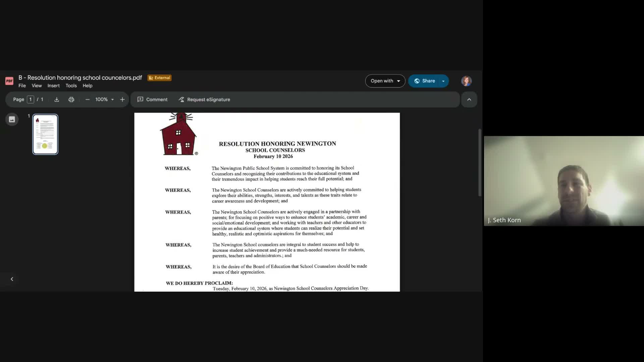Click the Comment button
The image size is (644, 362).
click(153, 100)
